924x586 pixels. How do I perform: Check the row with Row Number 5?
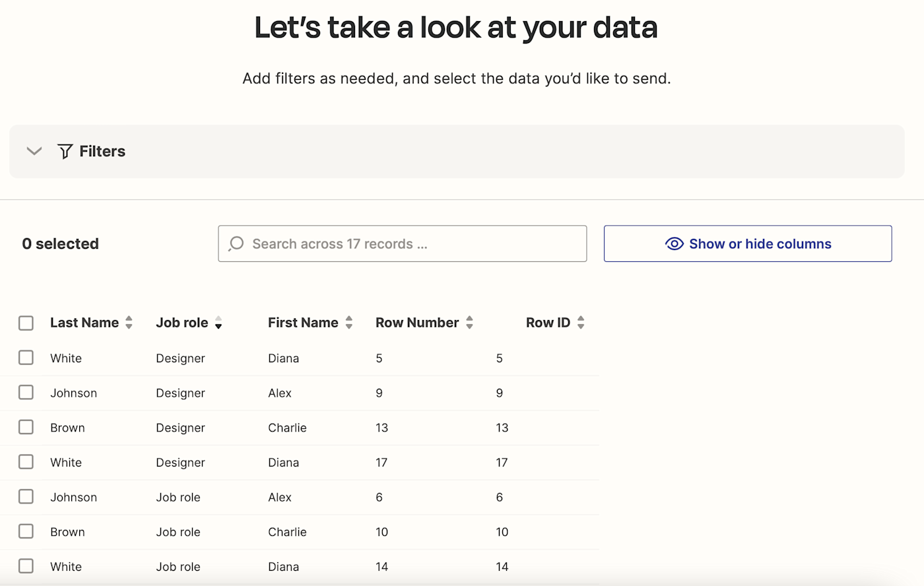click(x=26, y=358)
